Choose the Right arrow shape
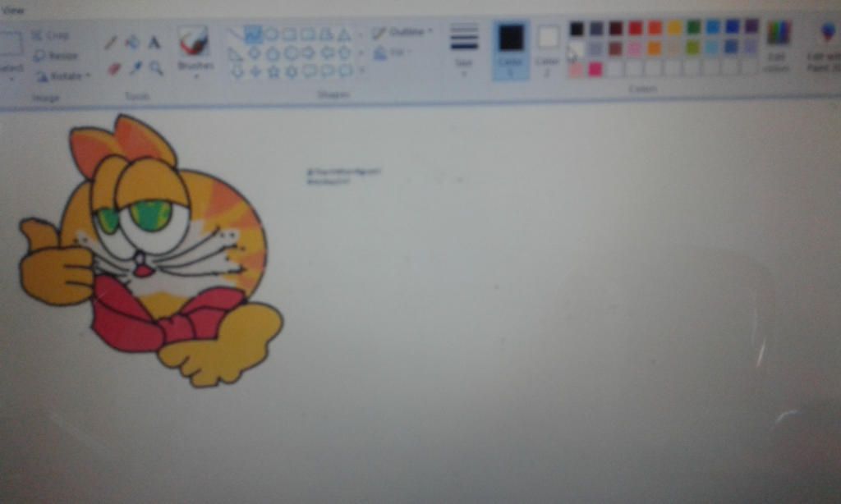 tap(309, 53)
